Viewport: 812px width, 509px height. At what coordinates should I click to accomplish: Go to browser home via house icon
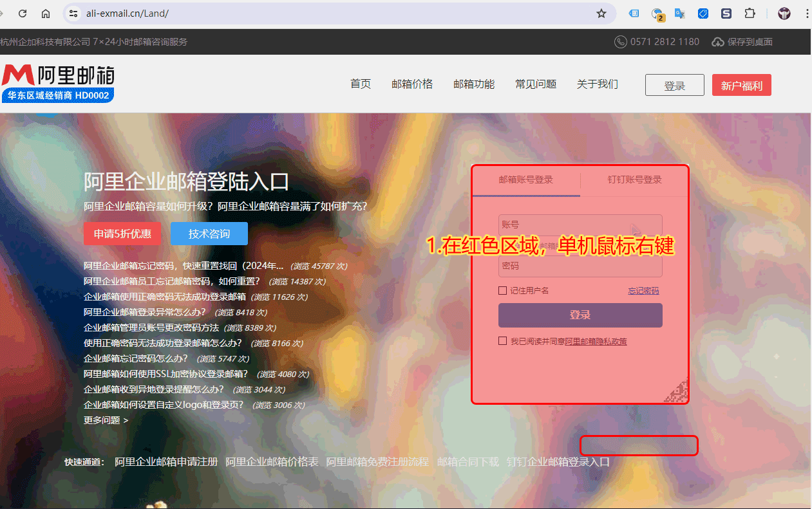[x=46, y=14]
